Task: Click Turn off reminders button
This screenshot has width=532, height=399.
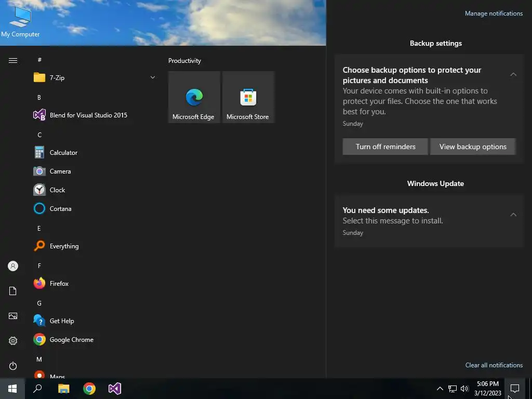Action: click(385, 147)
